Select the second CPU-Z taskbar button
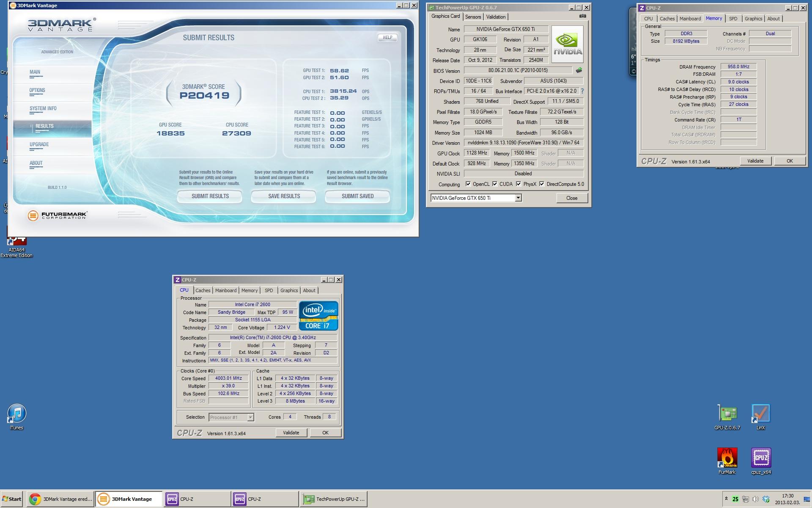Image resolution: width=812 pixels, height=508 pixels. [265, 499]
